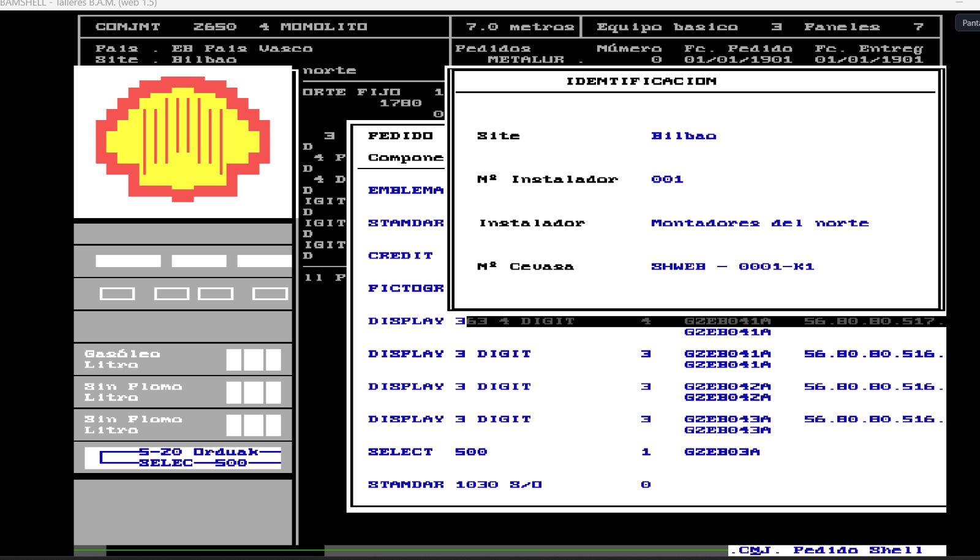The width and height of the screenshot is (980, 560).
Task: Select the CREDIT component row
Action: (x=400, y=255)
